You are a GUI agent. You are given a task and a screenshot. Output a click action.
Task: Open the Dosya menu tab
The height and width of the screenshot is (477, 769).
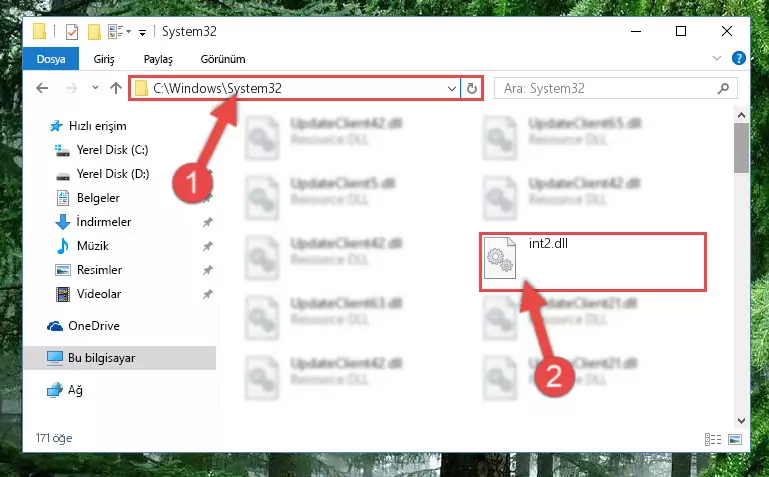click(x=51, y=59)
